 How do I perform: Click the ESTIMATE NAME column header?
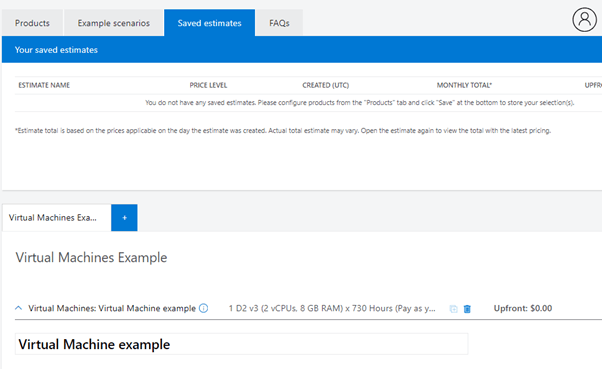coord(44,85)
